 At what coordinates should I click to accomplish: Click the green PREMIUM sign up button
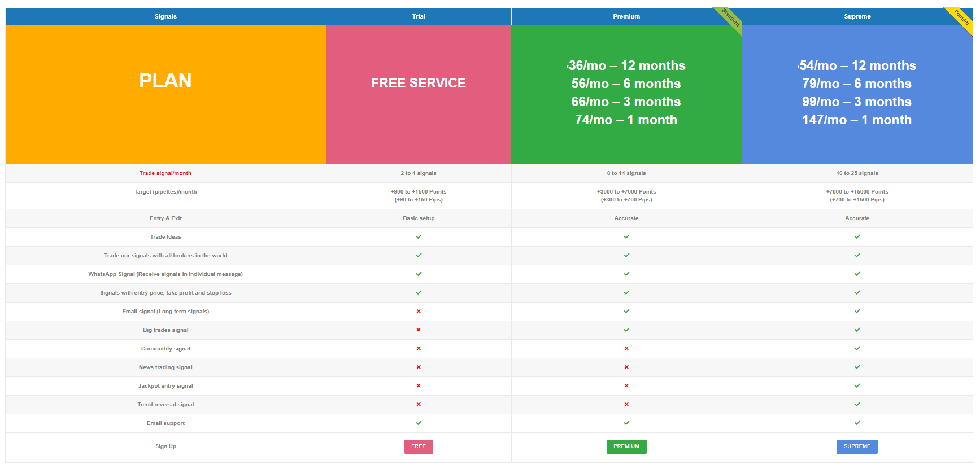626,446
